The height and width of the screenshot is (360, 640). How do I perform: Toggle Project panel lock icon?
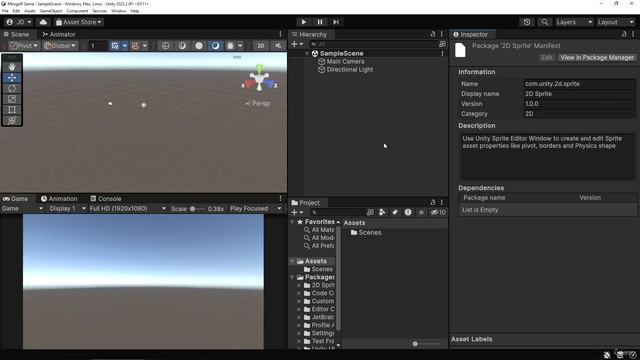tap(433, 202)
